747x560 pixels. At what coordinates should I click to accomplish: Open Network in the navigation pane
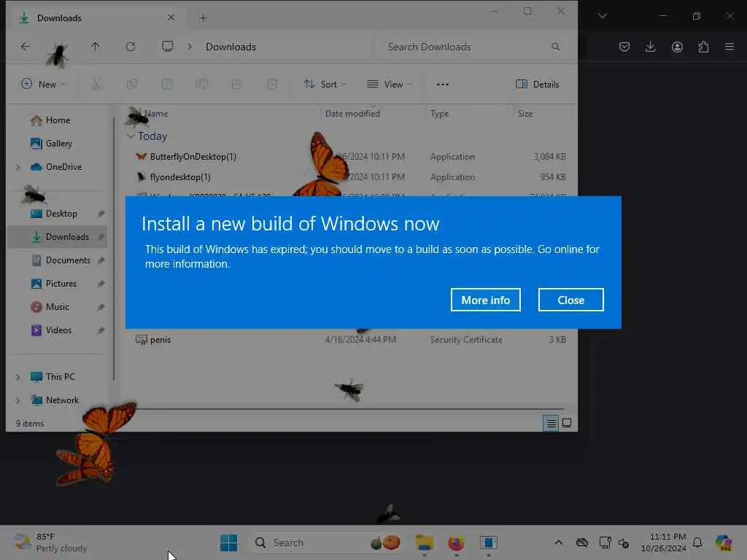(61, 400)
